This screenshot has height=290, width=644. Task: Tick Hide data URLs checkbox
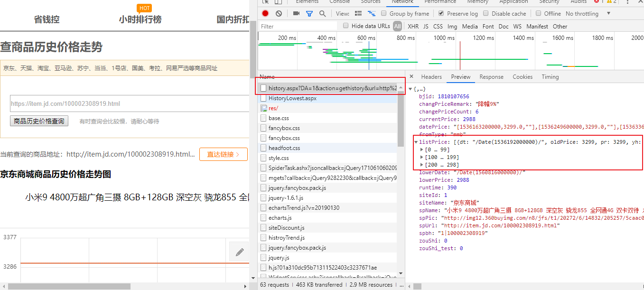click(346, 26)
